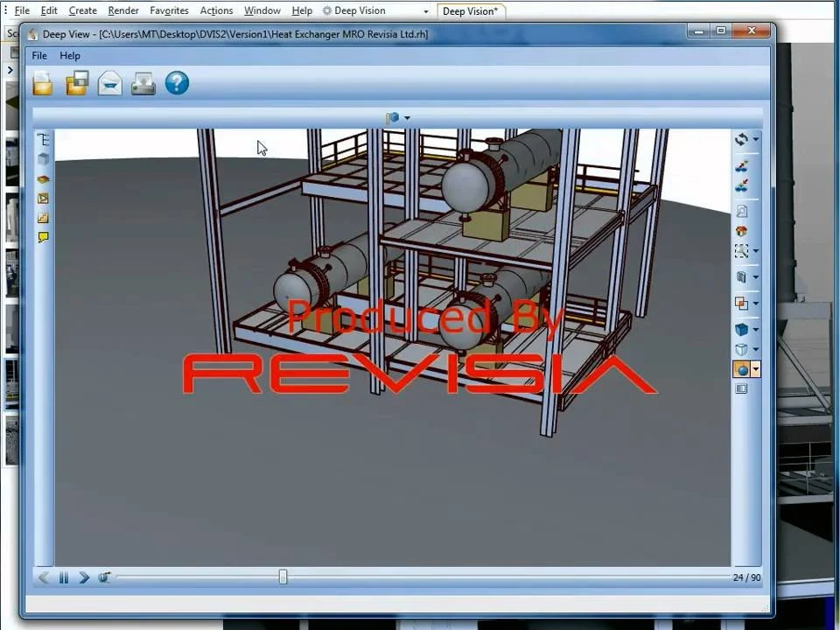Step back with left arrow playback button
Image resolution: width=840 pixels, height=630 pixels.
tap(44, 577)
